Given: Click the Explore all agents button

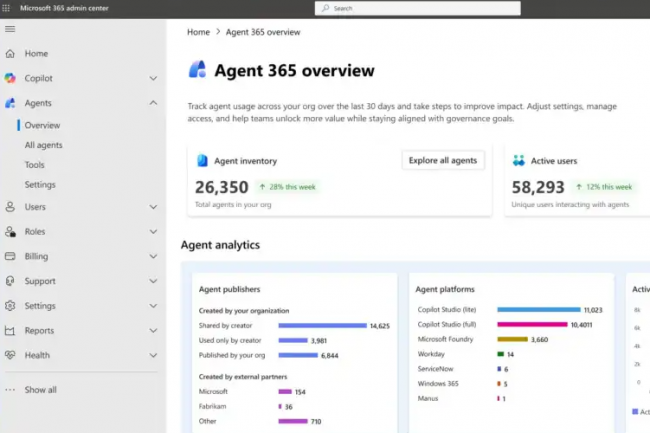Looking at the screenshot, I should click(443, 160).
